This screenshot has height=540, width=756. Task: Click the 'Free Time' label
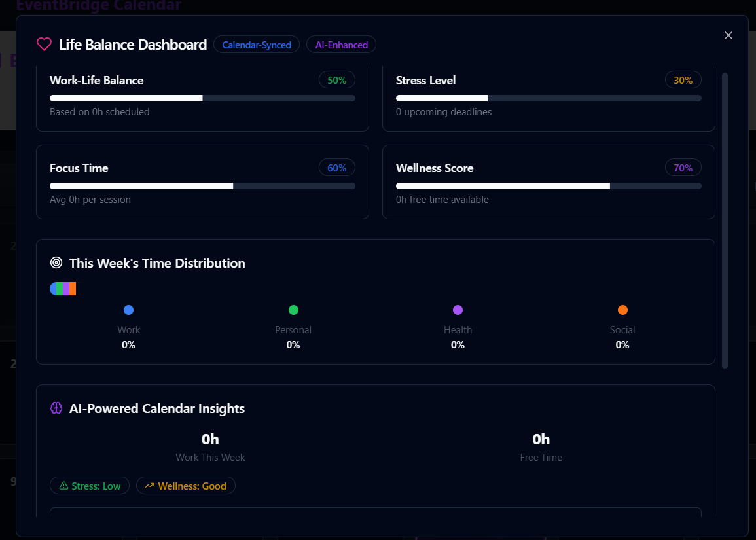541,458
